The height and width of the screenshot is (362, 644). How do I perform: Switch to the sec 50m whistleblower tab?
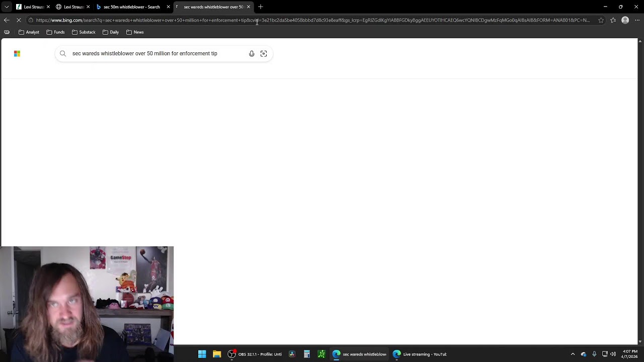coord(132,7)
